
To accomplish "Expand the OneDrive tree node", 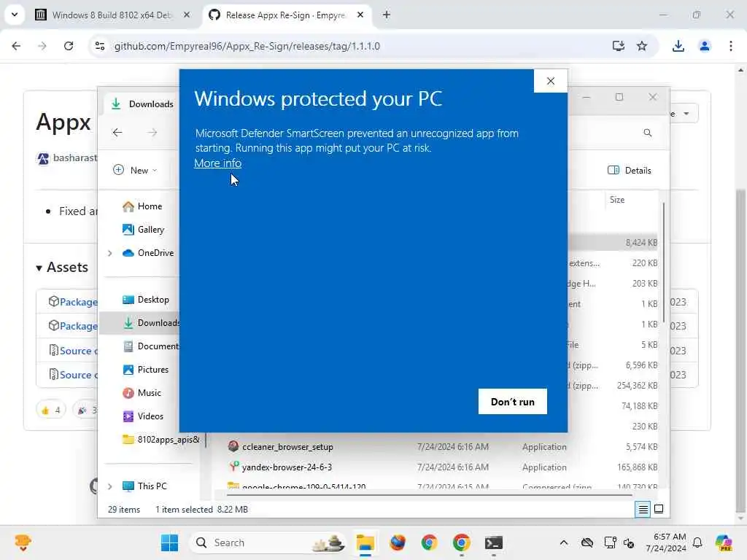I will point(109,253).
